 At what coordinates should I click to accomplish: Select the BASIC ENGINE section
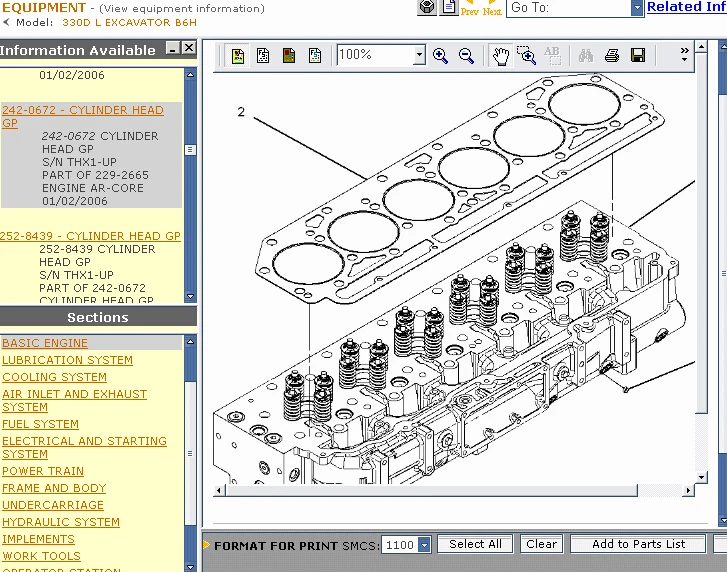tap(45, 343)
